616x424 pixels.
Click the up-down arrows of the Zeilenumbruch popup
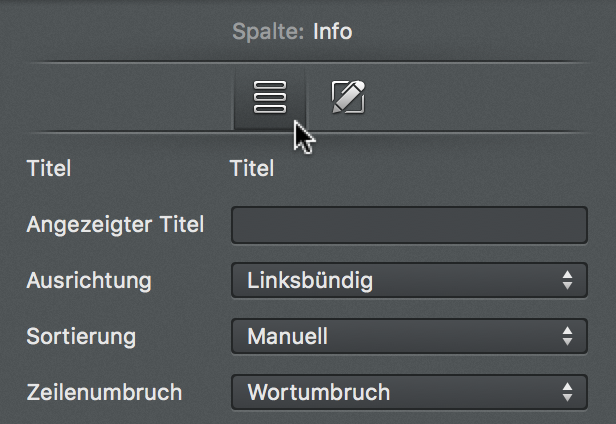coord(567,392)
